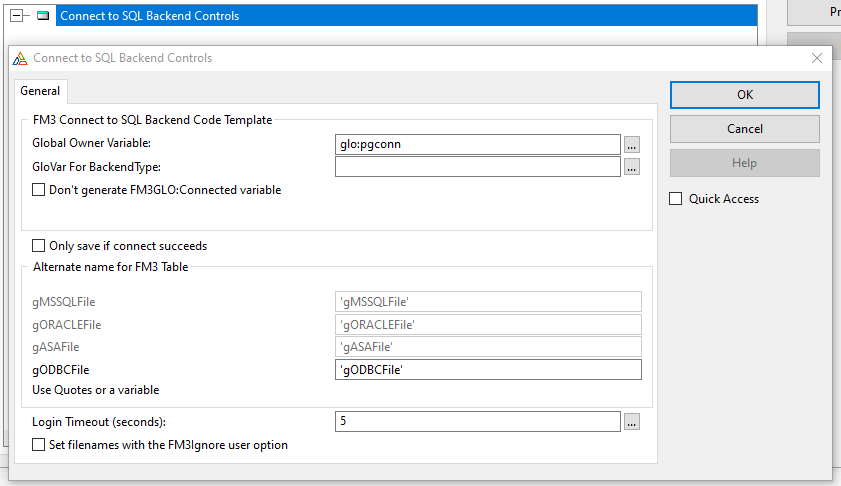This screenshot has height=486, width=841.
Task: Check Only save if connect succeeds
Action: point(39,246)
